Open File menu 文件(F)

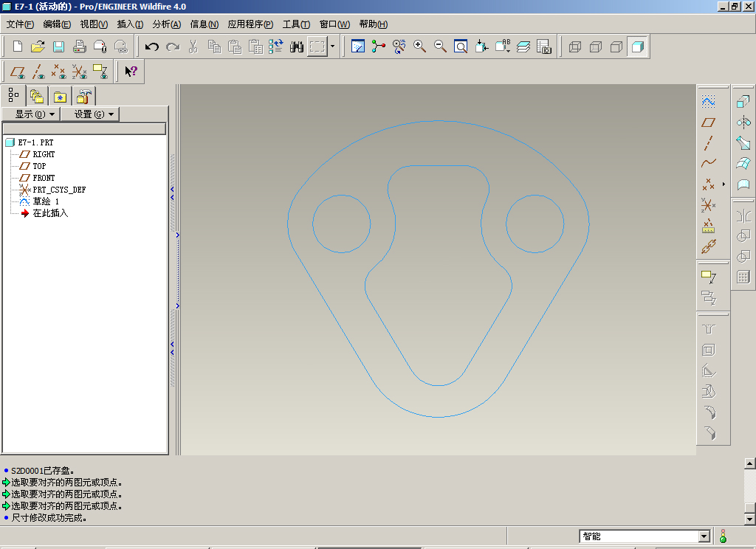20,24
